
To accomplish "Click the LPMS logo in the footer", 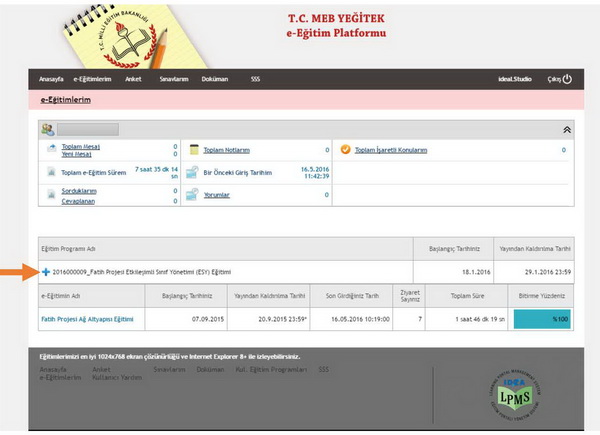I will click(x=515, y=396).
